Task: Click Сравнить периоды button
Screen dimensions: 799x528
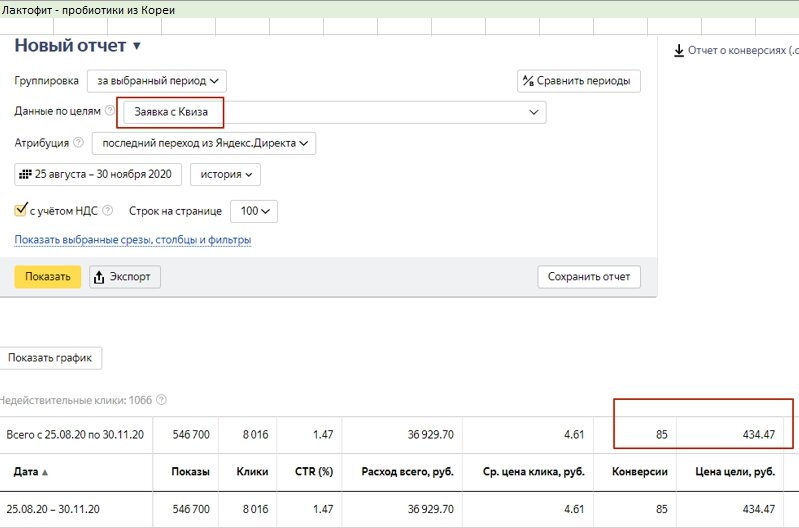Action: (x=579, y=81)
